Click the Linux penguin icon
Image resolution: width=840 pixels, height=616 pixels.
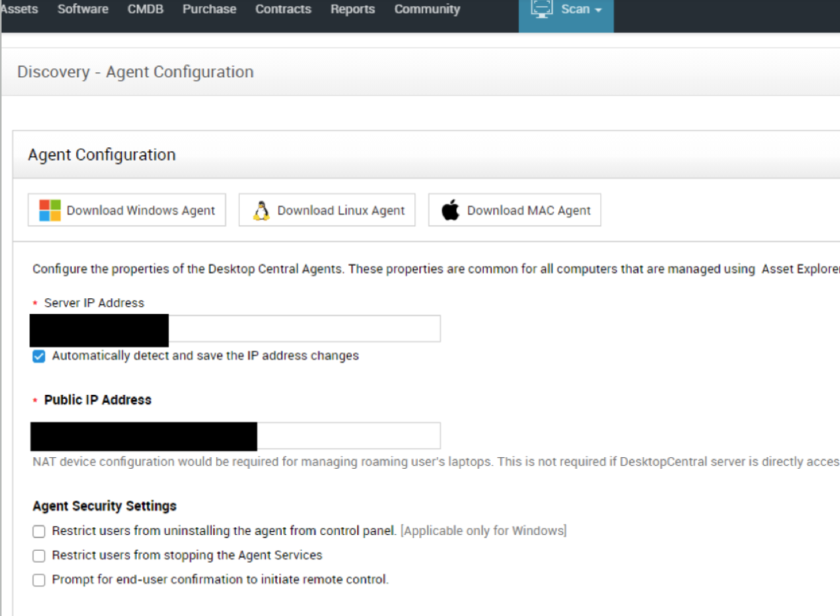tap(260, 210)
